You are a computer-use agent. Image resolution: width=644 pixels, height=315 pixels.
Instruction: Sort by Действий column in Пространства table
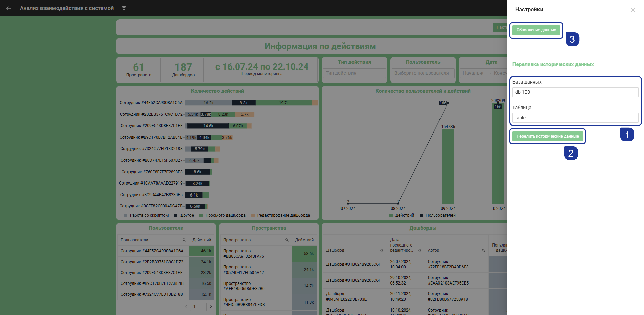[304, 240]
